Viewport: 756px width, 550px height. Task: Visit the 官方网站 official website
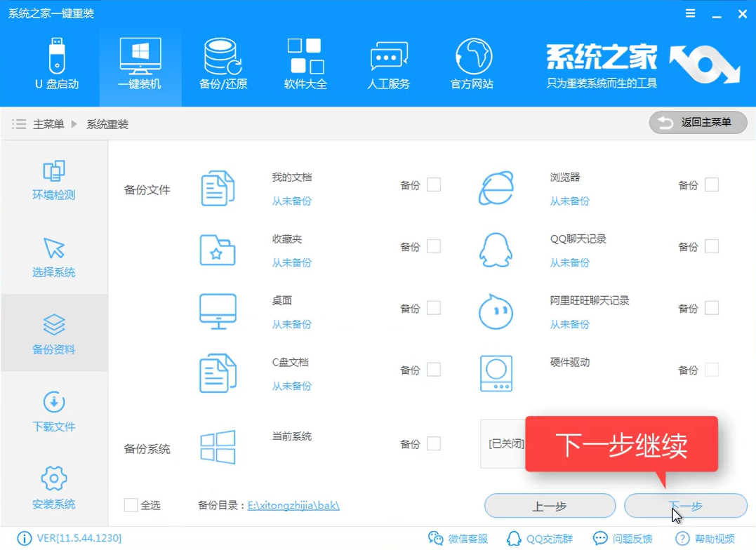click(471, 63)
